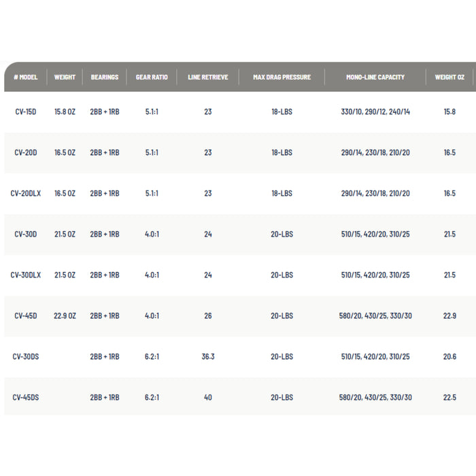The image size is (476, 476).
Task: Click the GEAR RATIO column header
Action: tap(152, 77)
